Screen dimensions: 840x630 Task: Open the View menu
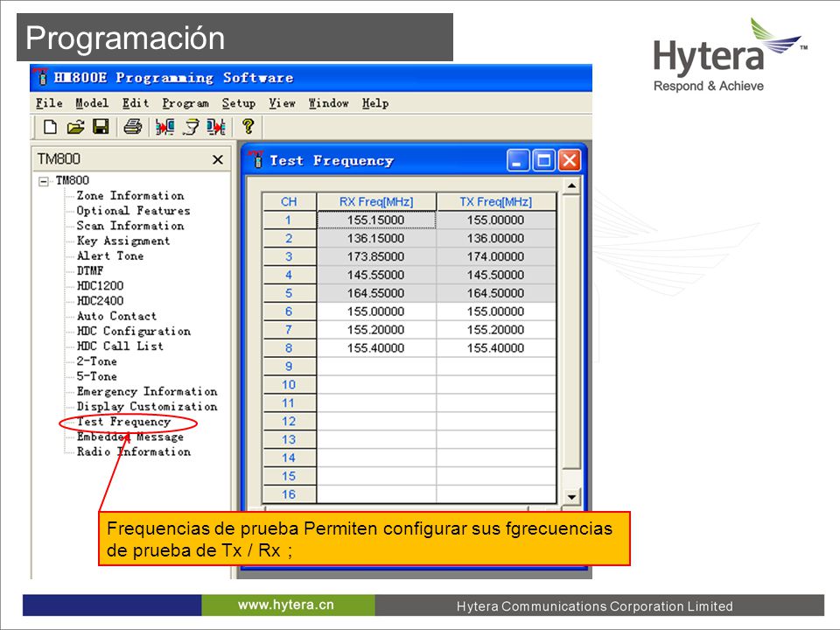tap(282, 103)
